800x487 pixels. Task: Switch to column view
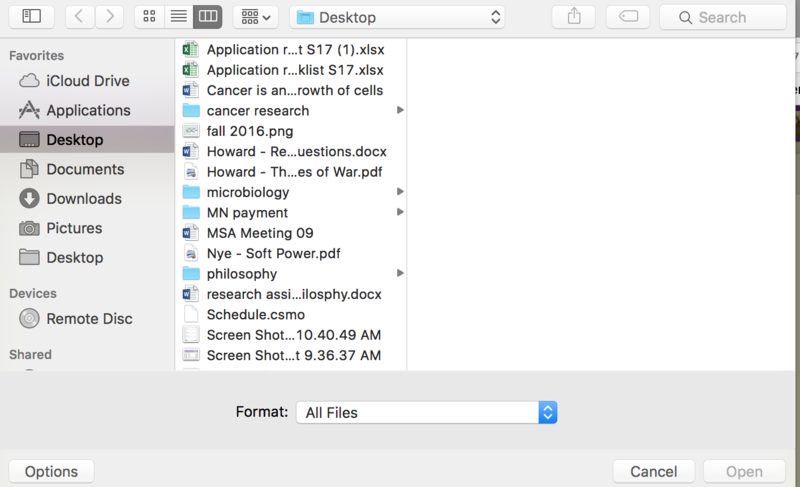point(207,16)
